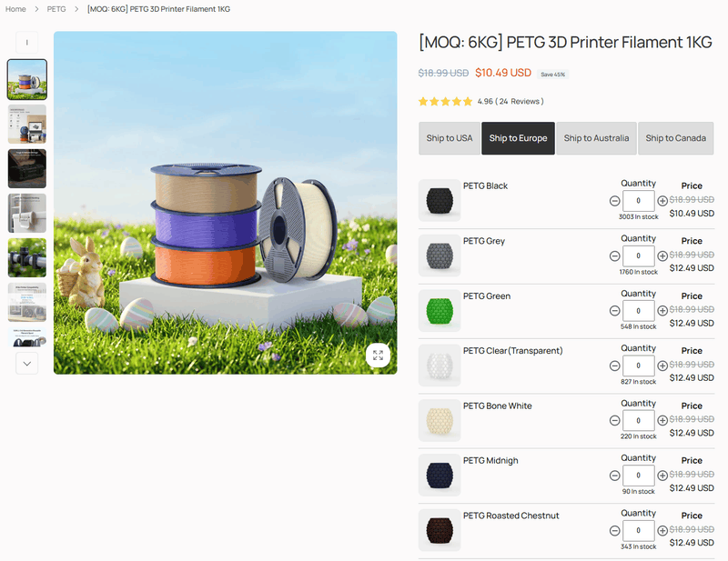Select Ship to Australia tab
The width and height of the screenshot is (728, 561).
pos(596,138)
